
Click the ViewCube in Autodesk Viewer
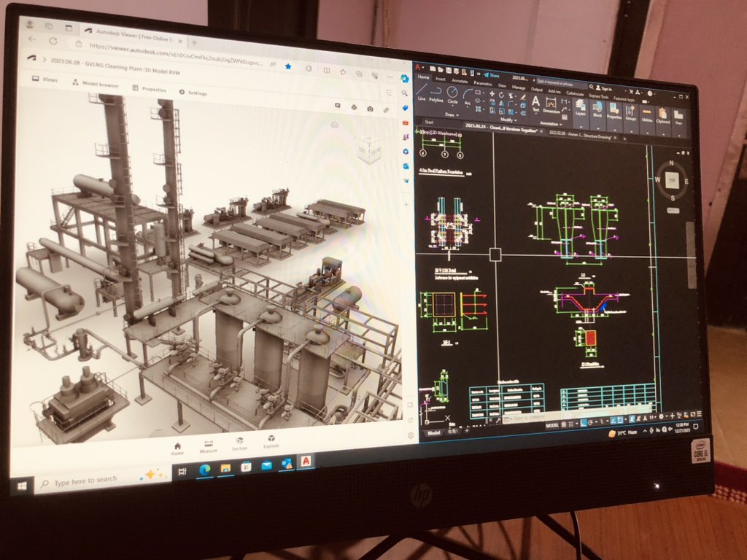[x=368, y=150]
